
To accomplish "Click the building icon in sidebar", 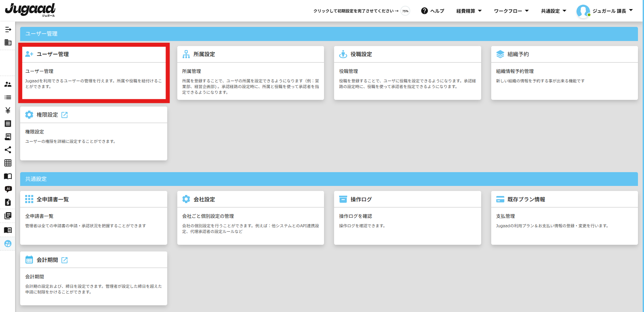I will tap(8, 42).
